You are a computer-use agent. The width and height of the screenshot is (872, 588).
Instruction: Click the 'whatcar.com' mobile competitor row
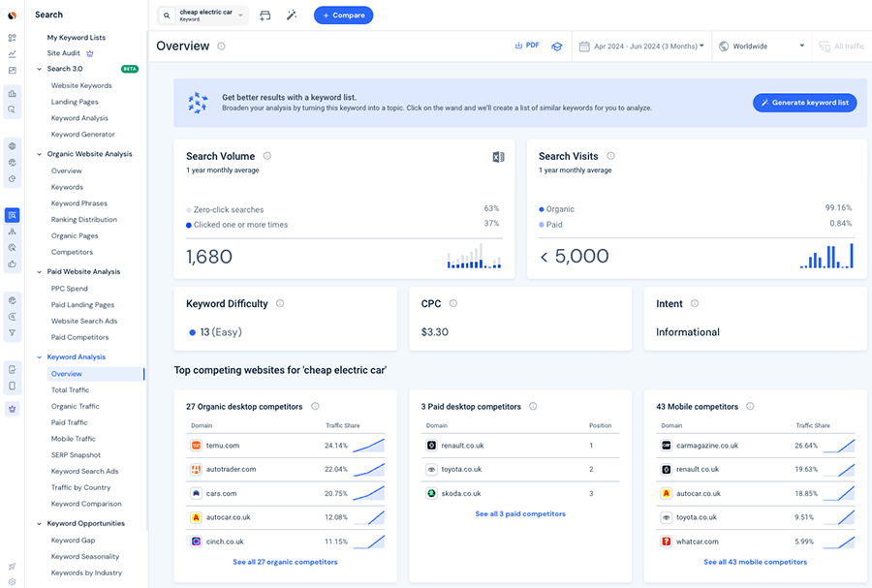pos(755,542)
